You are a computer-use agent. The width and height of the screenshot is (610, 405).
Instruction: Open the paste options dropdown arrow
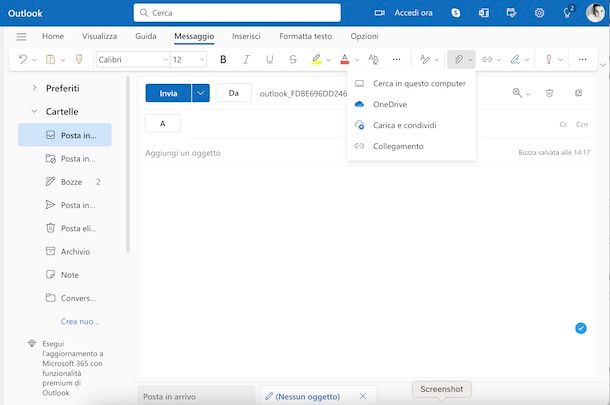click(x=63, y=60)
